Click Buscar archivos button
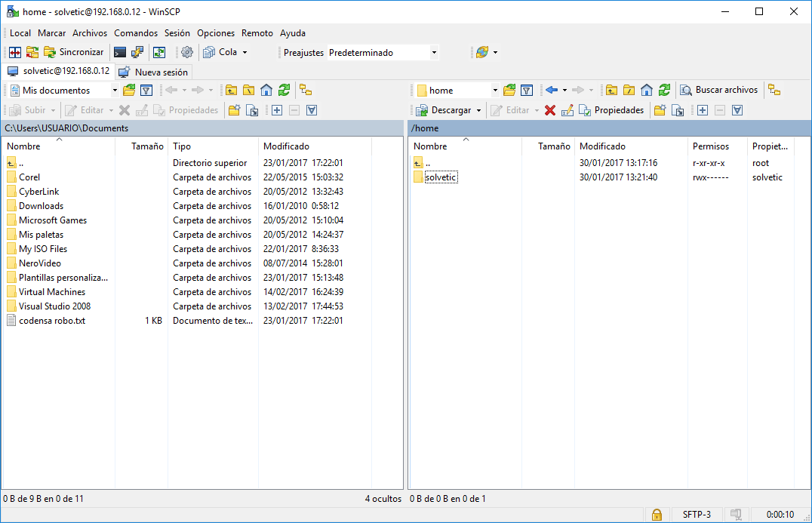 [x=718, y=90]
